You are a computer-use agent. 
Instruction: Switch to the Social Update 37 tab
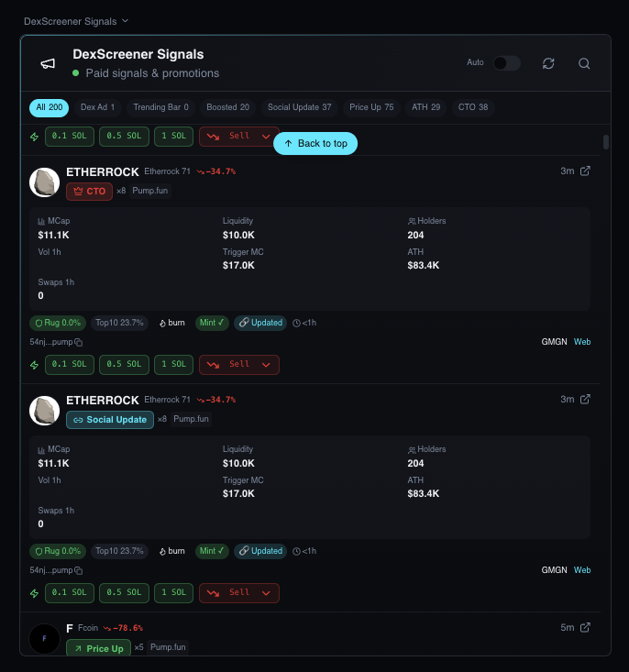coord(299,107)
